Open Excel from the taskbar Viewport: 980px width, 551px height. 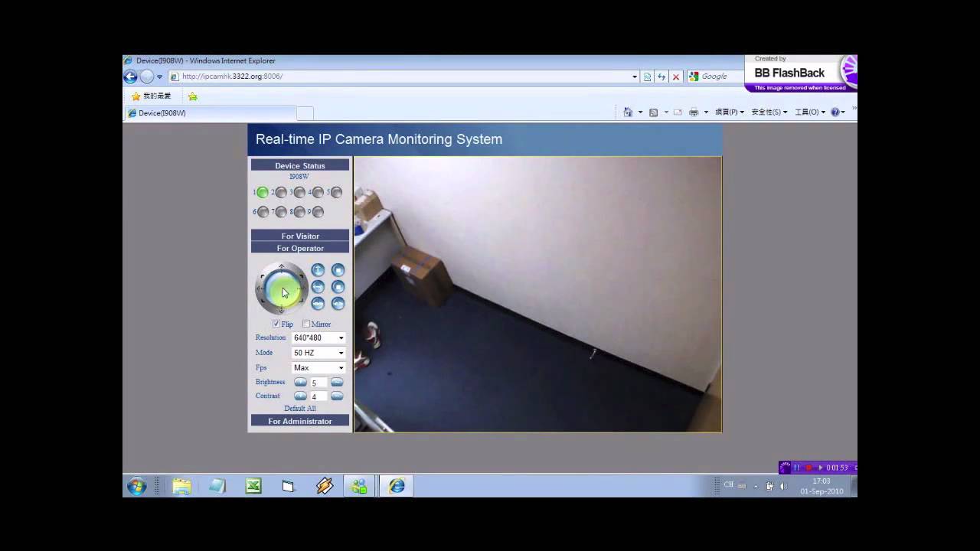(x=253, y=486)
